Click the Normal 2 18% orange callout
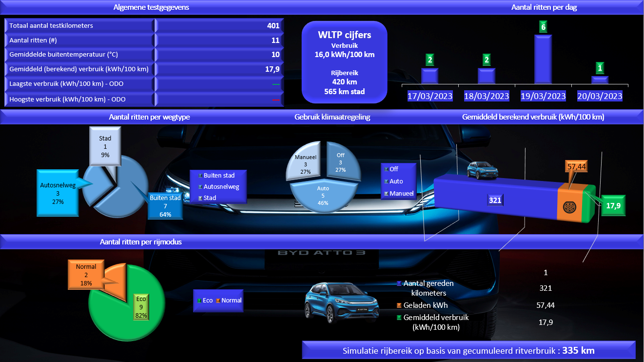644x362 pixels. [86, 275]
